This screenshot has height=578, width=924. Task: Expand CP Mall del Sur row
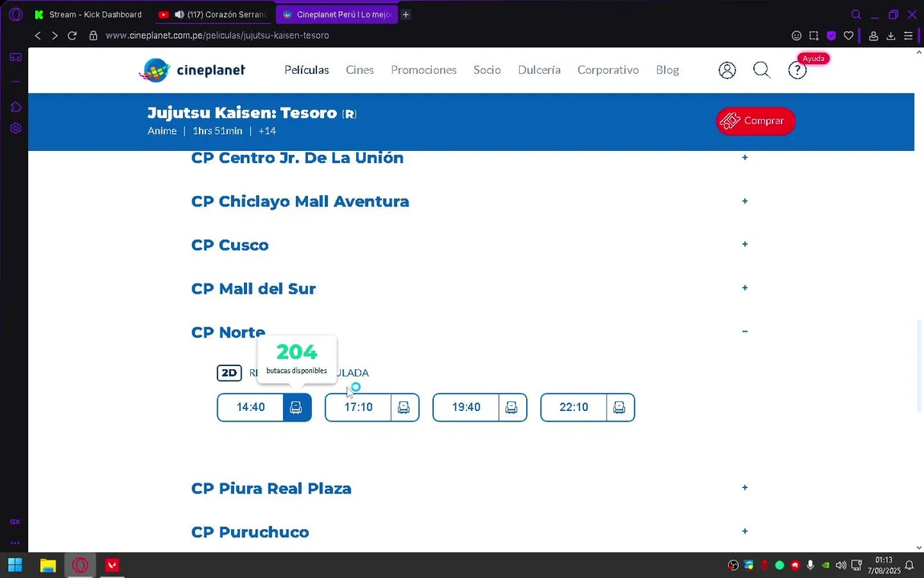(745, 288)
